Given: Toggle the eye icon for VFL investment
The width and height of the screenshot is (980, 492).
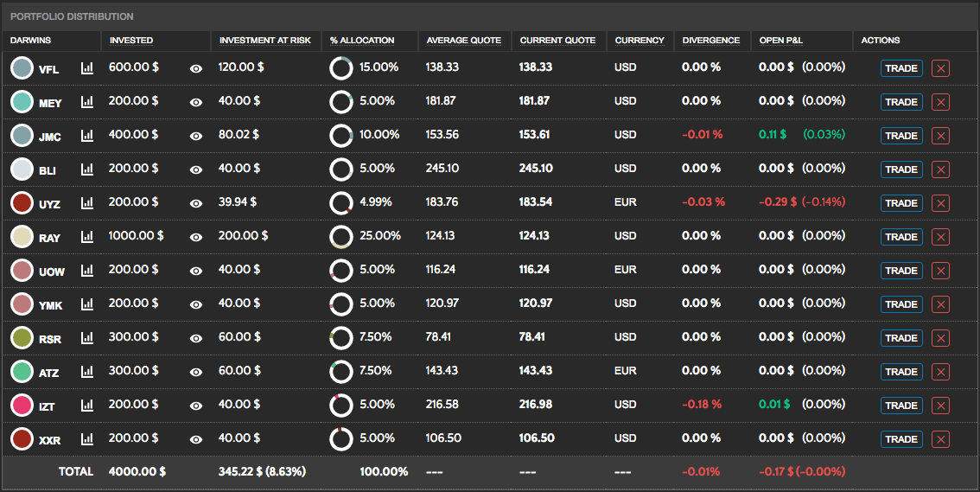Looking at the screenshot, I should pyautogui.click(x=196, y=68).
